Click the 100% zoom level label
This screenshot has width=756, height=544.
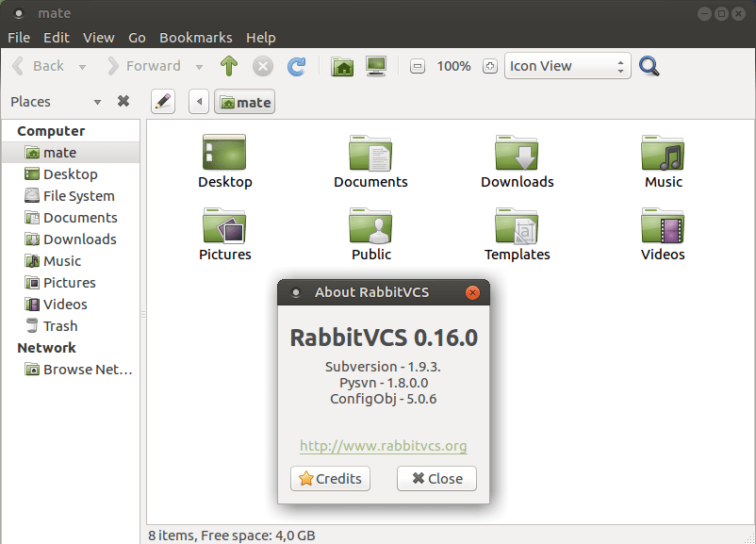pyautogui.click(x=453, y=66)
